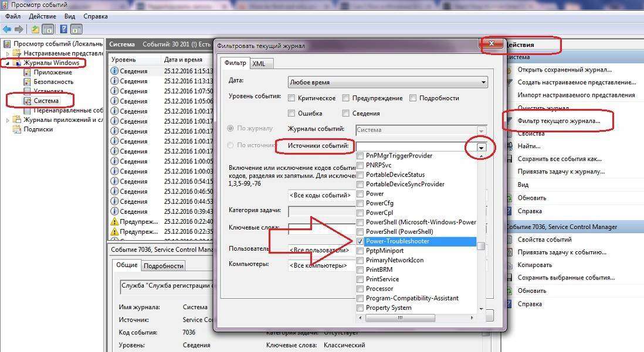Click the Forward arrow toolbar icon
Screen dimensions: 644x352
click(x=19, y=29)
